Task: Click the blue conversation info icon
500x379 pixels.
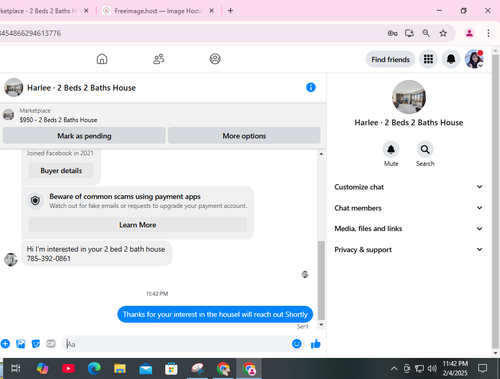Action: pos(311,87)
